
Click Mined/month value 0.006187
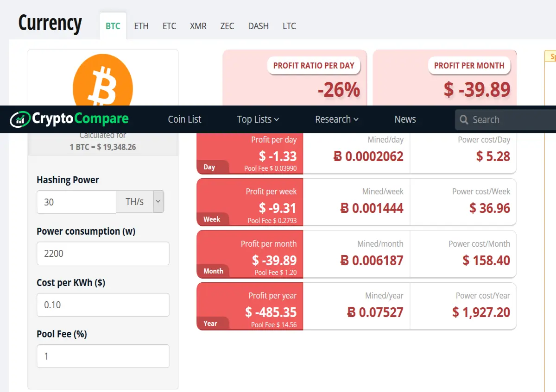[x=372, y=261]
